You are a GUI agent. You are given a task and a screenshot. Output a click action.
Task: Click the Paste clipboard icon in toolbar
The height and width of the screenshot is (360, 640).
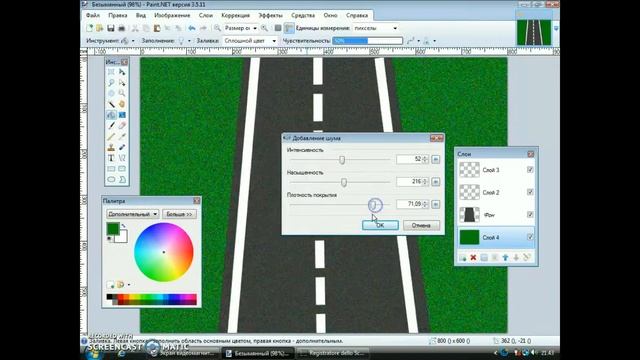pyautogui.click(x=157, y=28)
